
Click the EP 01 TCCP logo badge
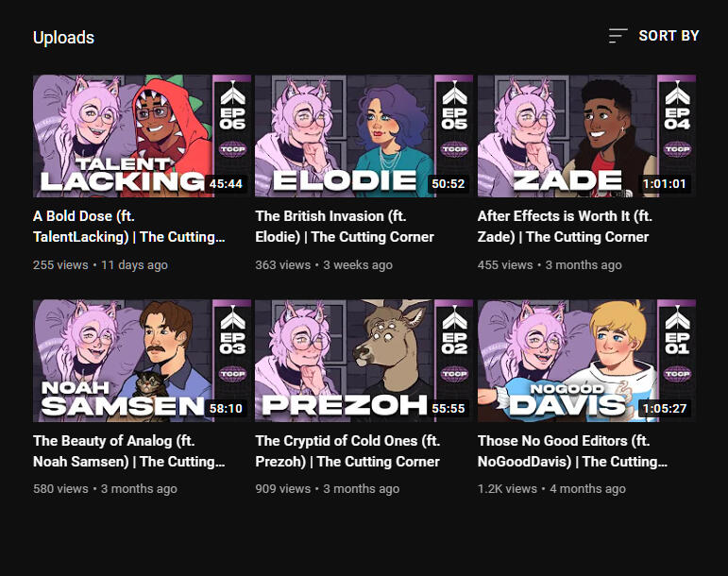pyautogui.click(x=677, y=374)
